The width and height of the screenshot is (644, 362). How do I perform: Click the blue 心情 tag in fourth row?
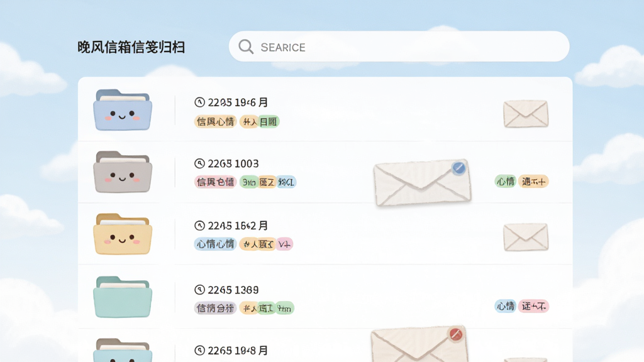[x=505, y=306]
